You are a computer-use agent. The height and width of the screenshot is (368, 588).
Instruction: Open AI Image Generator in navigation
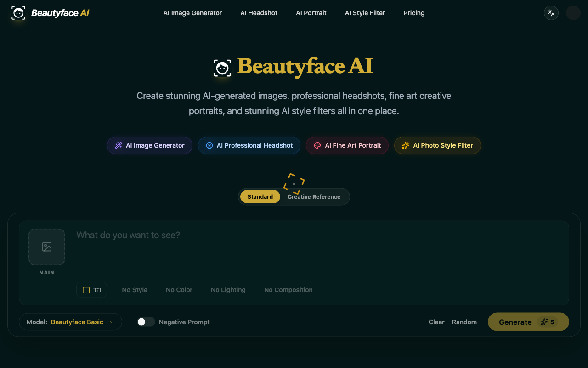192,13
